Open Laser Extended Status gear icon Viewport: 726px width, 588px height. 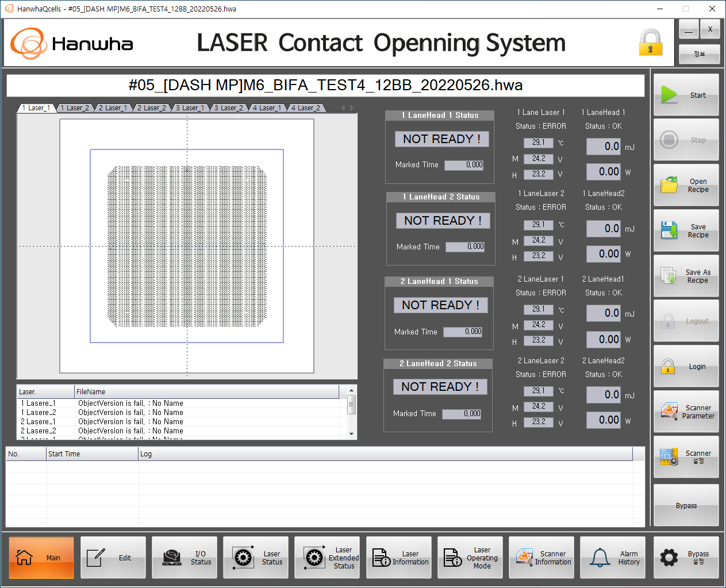(x=314, y=558)
